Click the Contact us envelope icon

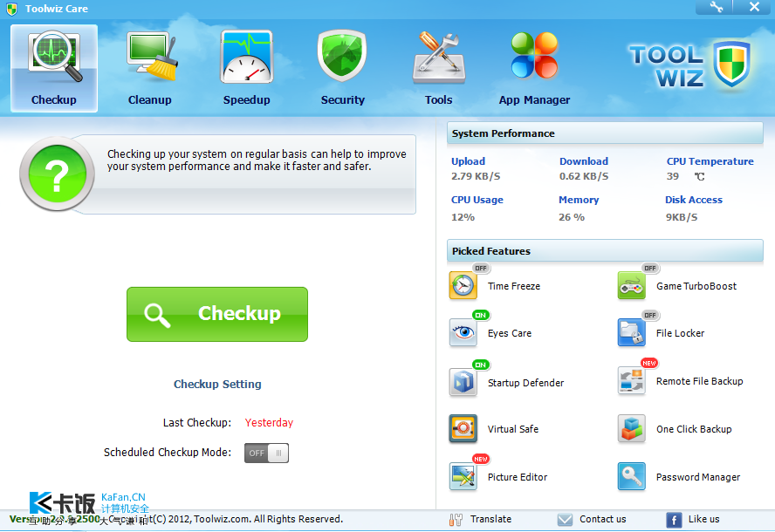point(565,520)
